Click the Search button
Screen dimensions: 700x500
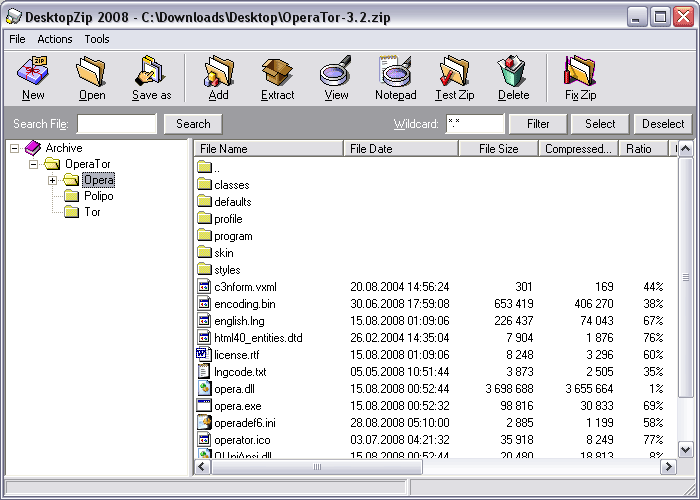(x=193, y=124)
